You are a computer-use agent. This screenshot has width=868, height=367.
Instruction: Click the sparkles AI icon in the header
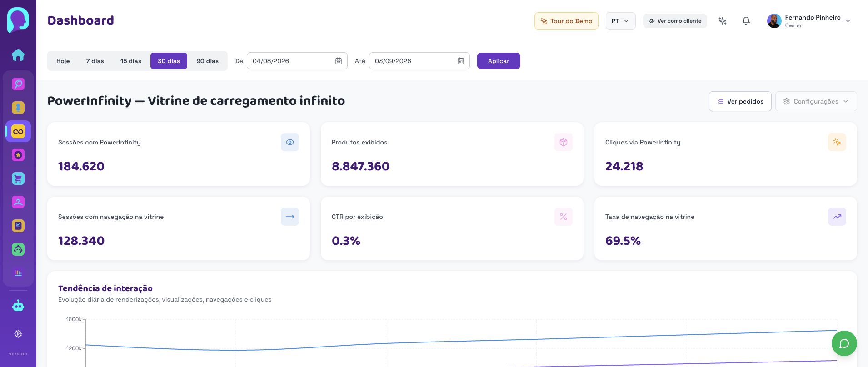pos(723,21)
